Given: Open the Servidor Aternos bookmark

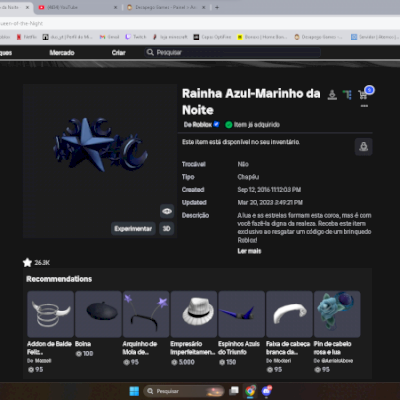Looking at the screenshot, I should 375,37.
